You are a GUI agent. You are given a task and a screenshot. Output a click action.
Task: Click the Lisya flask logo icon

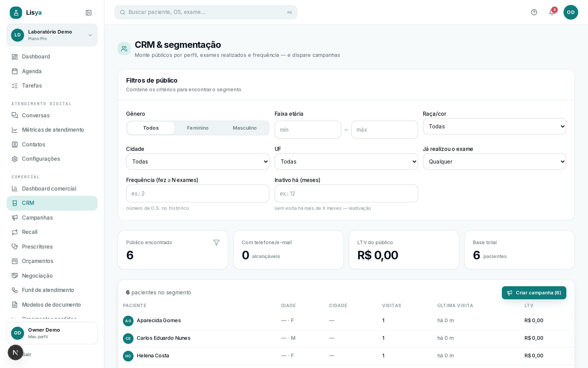point(16,13)
